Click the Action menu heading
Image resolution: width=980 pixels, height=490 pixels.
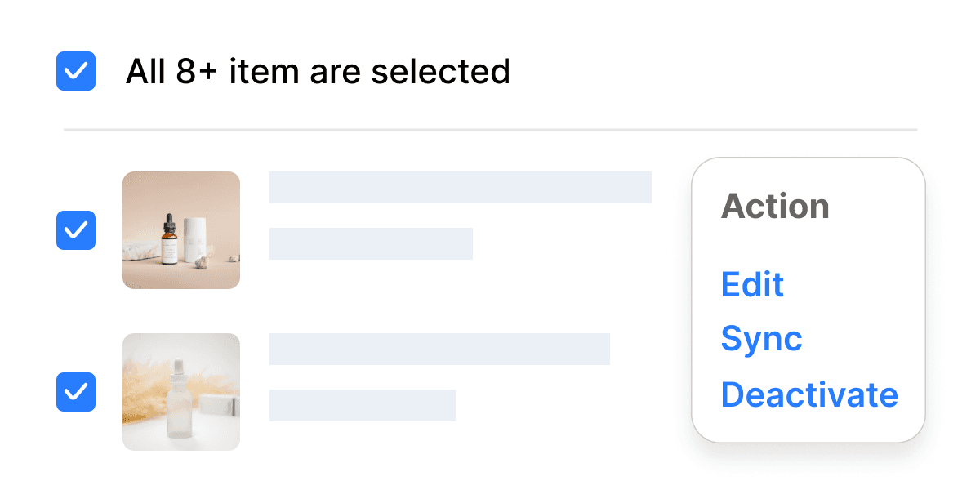[x=775, y=207]
